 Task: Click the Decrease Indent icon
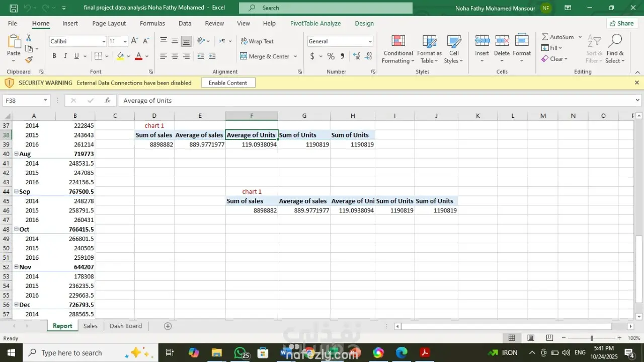coord(201,56)
